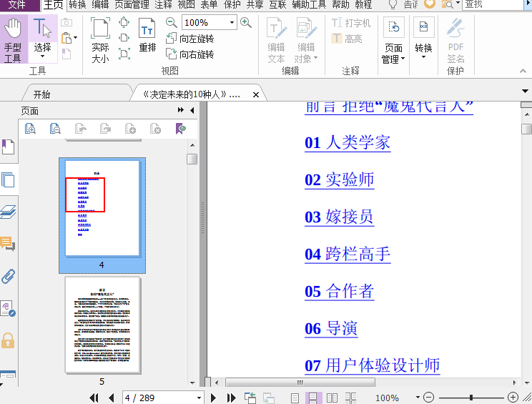Open the Security lock side panel
Viewport: 532px width, 404px height.
(x=8, y=340)
